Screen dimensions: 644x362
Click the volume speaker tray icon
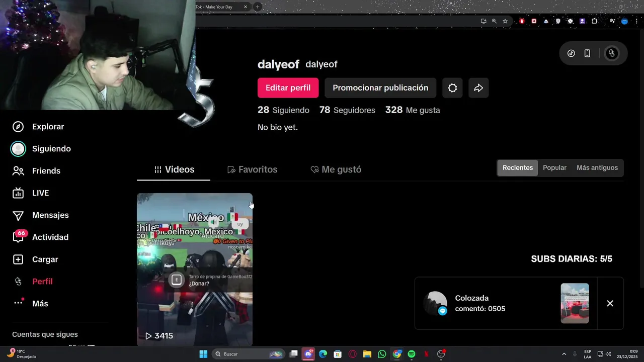point(609,354)
